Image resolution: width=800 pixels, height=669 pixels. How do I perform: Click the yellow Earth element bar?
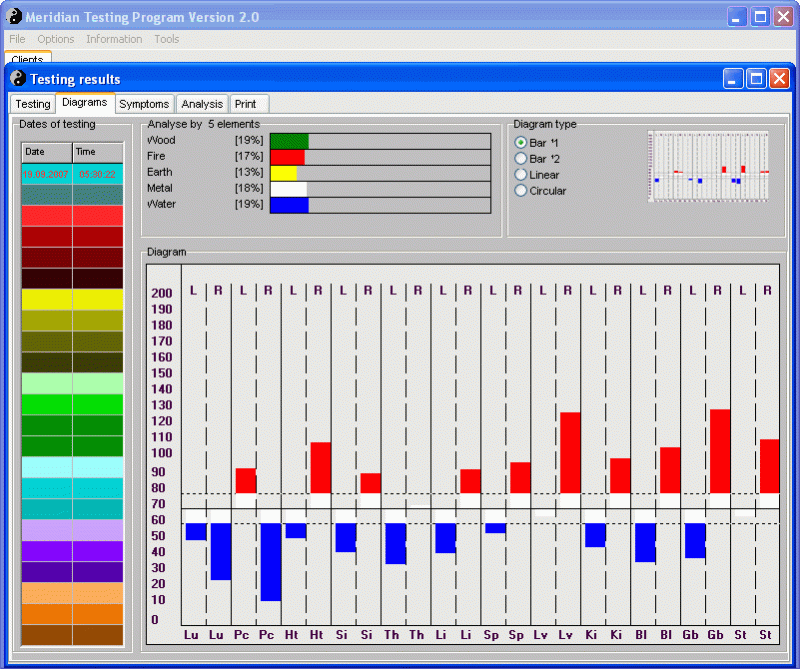tap(284, 173)
